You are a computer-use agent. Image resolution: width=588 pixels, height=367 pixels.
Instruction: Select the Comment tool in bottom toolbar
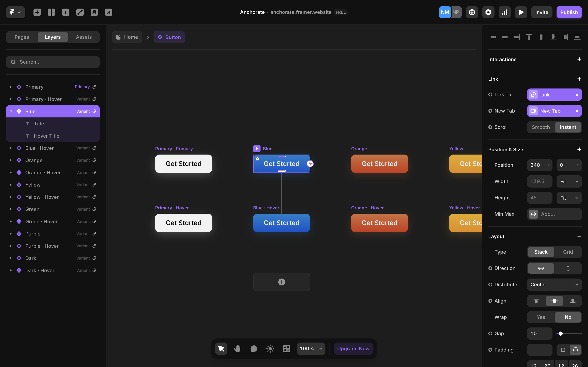tap(254, 349)
